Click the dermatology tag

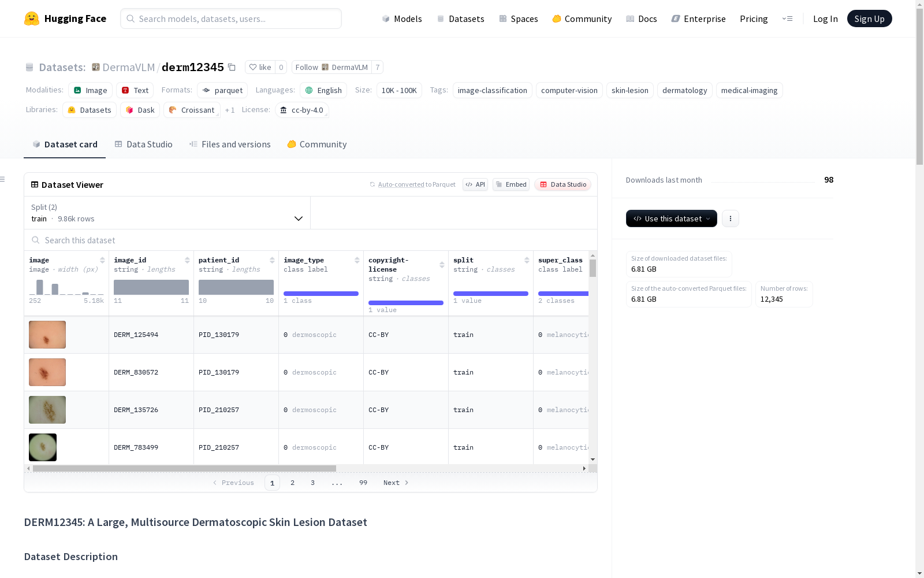click(685, 90)
